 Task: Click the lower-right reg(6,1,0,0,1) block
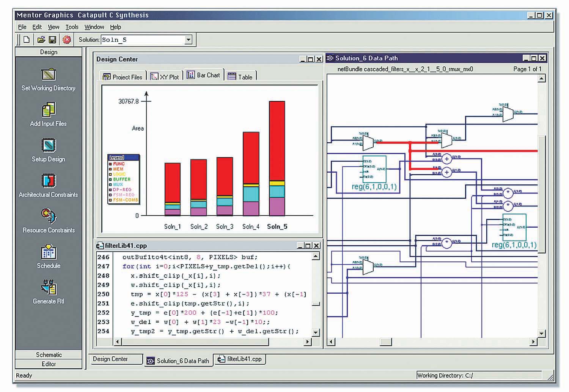point(514,228)
